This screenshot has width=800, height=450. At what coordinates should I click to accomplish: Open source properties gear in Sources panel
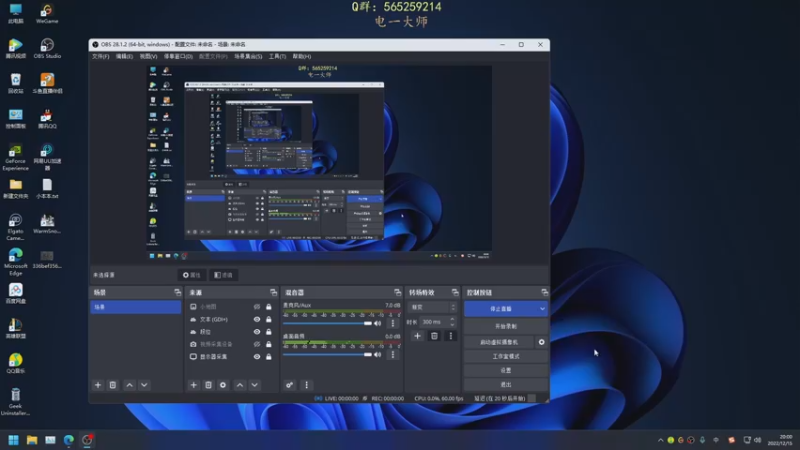click(x=223, y=385)
